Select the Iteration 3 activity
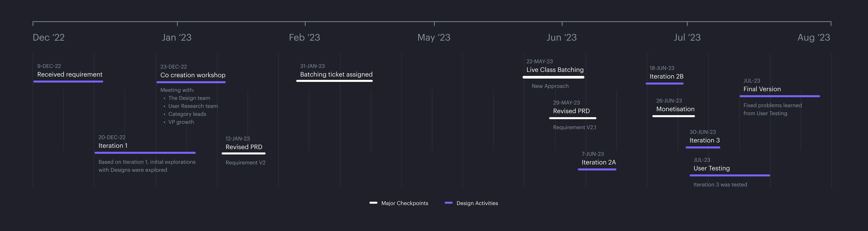The image size is (868, 231). point(704,140)
